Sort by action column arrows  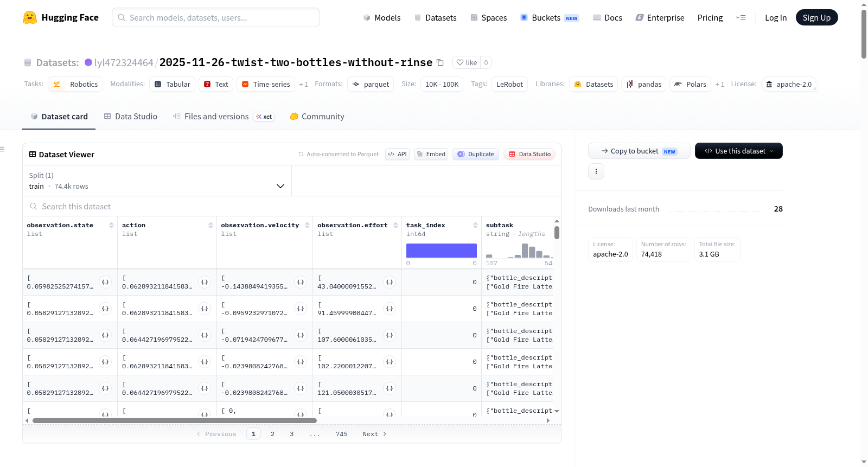pos(210,225)
